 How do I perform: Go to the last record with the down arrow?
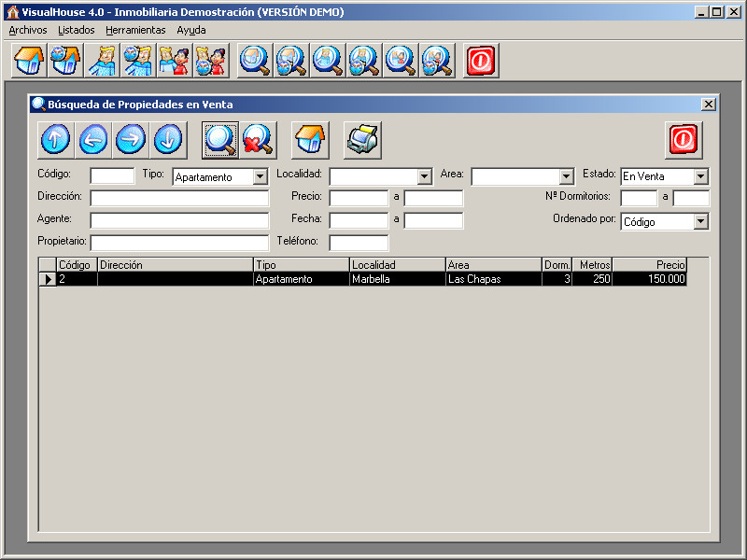168,140
